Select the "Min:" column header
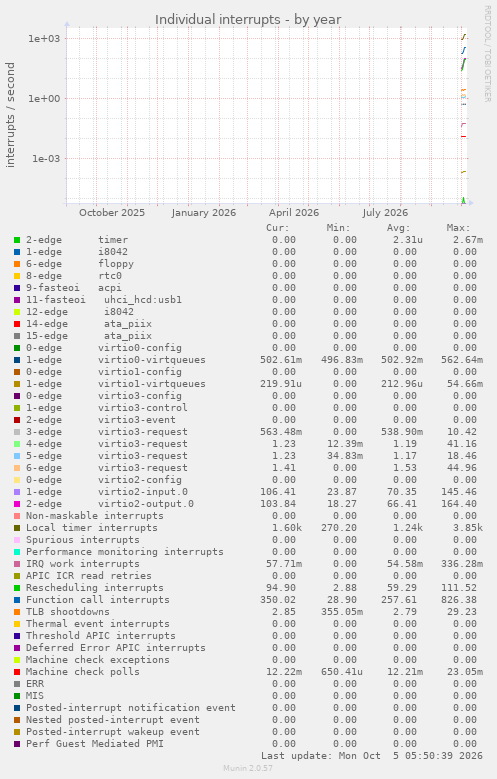 tap(338, 228)
